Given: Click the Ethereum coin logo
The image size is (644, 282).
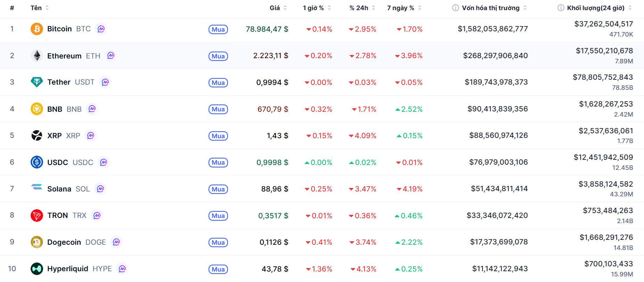Looking at the screenshot, I should click(x=37, y=56).
